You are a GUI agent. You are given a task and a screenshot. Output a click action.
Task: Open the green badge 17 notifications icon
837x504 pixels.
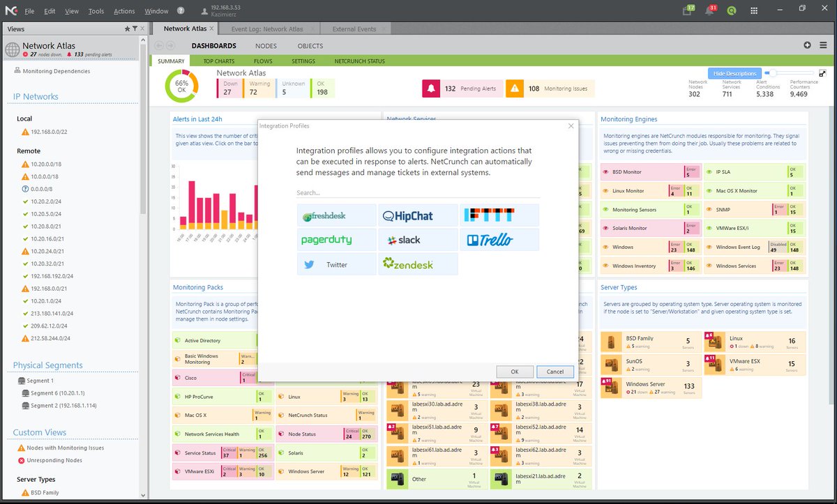pyautogui.click(x=688, y=10)
